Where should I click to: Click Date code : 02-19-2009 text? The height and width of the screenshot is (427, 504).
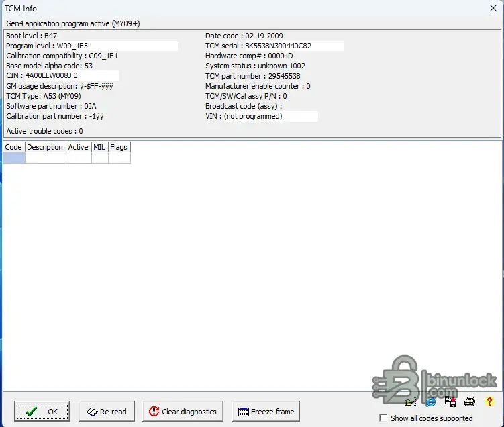pyautogui.click(x=244, y=36)
